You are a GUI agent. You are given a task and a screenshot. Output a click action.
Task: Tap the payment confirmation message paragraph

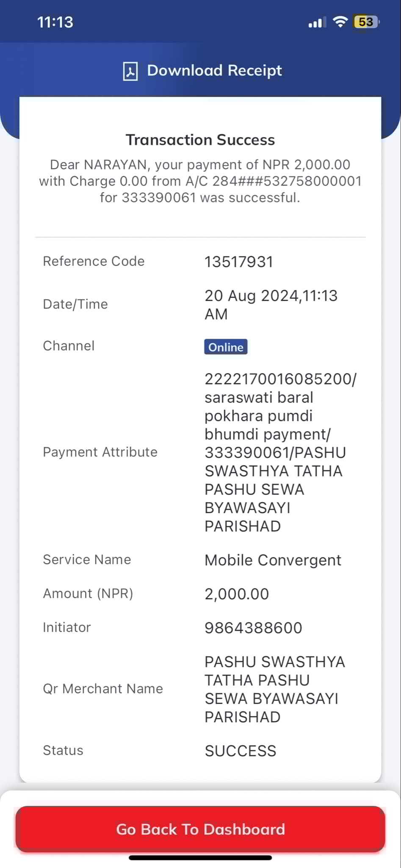coord(200,181)
